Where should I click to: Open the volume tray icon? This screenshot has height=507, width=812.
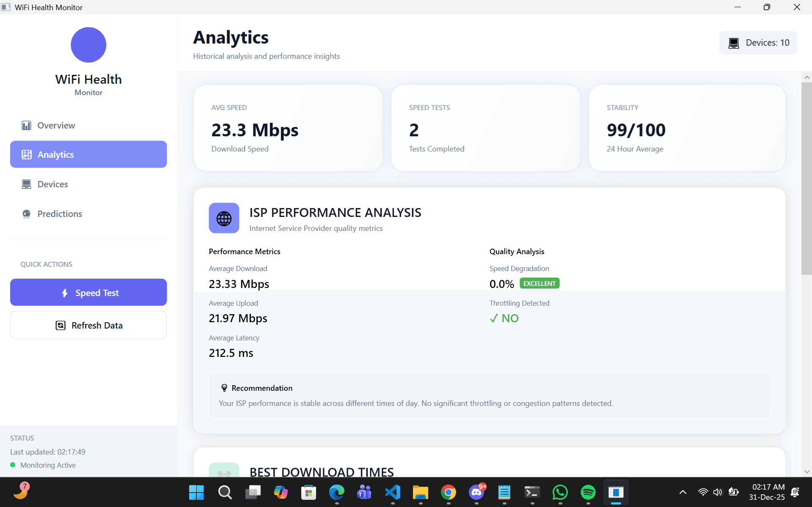click(718, 492)
